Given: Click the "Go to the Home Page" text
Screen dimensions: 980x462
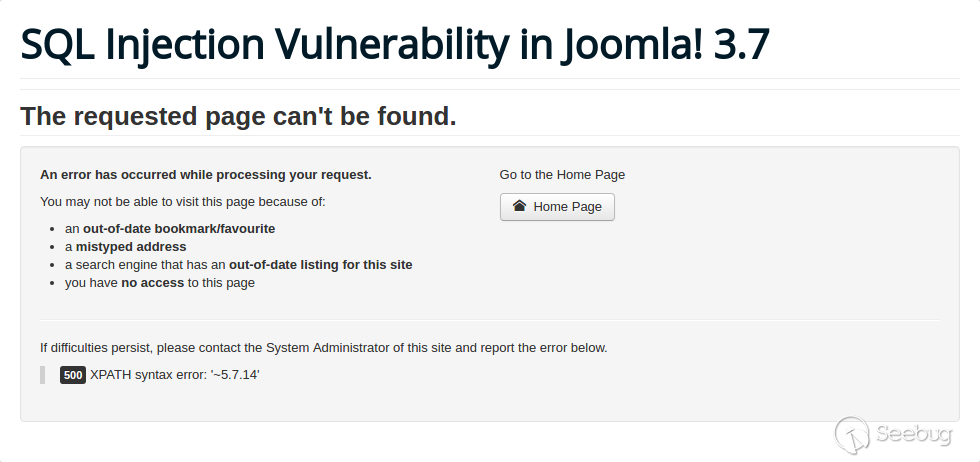Looking at the screenshot, I should click(x=562, y=175).
